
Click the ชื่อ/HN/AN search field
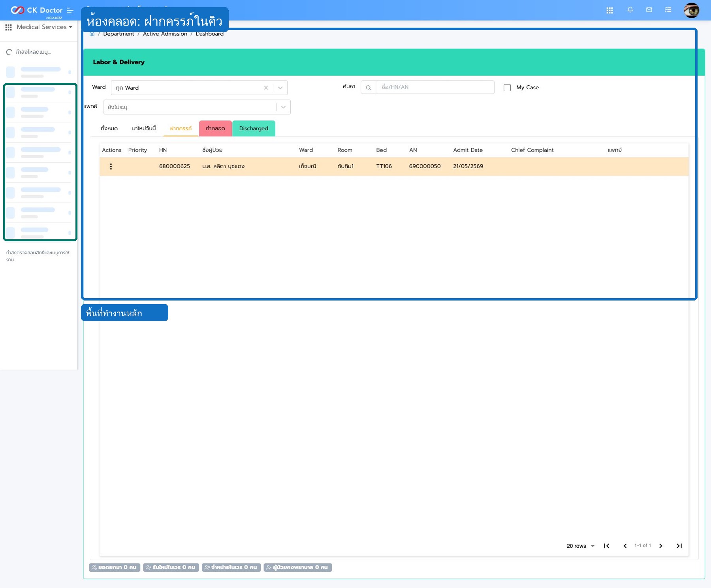(x=435, y=87)
